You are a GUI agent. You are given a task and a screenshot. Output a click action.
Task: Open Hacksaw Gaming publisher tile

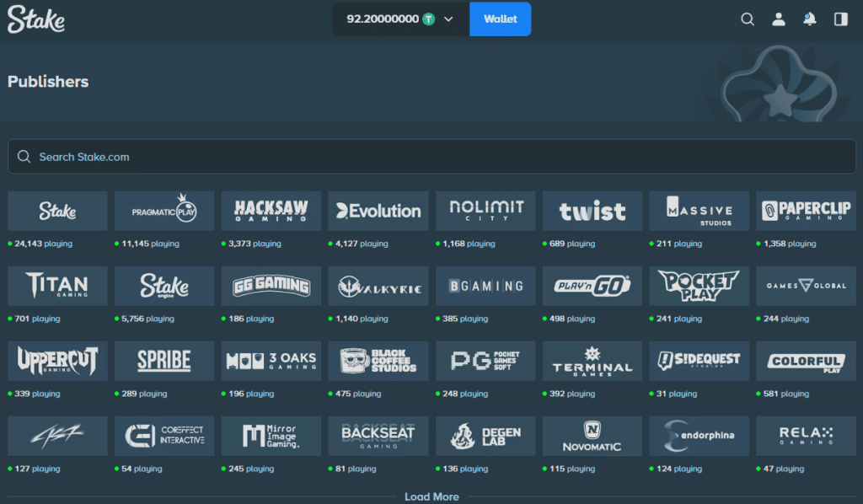point(271,211)
